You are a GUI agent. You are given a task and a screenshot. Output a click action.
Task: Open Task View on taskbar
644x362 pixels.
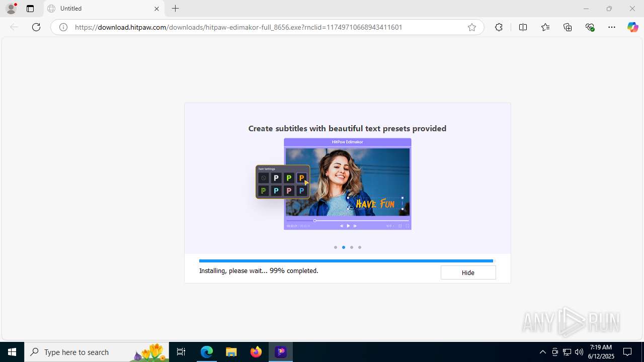tap(181, 352)
